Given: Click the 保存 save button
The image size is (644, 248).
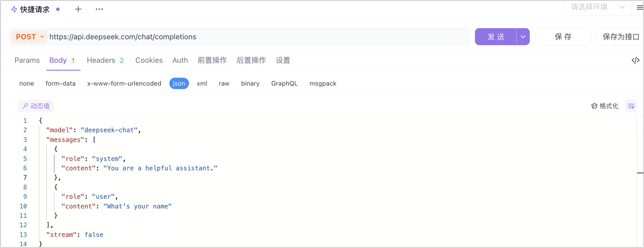Looking at the screenshot, I should point(563,37).
